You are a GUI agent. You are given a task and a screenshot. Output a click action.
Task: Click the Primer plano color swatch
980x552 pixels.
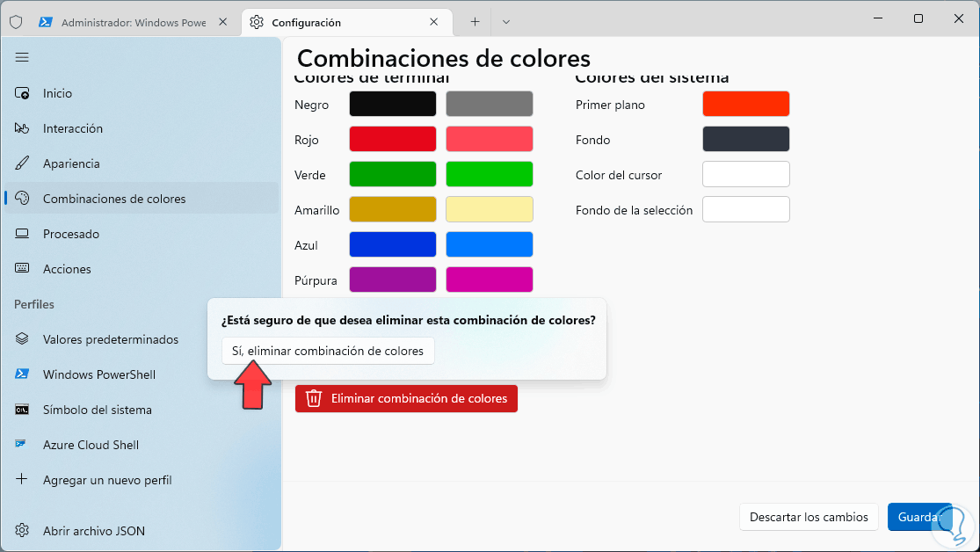pyautogui.click(x=745, y=104)
